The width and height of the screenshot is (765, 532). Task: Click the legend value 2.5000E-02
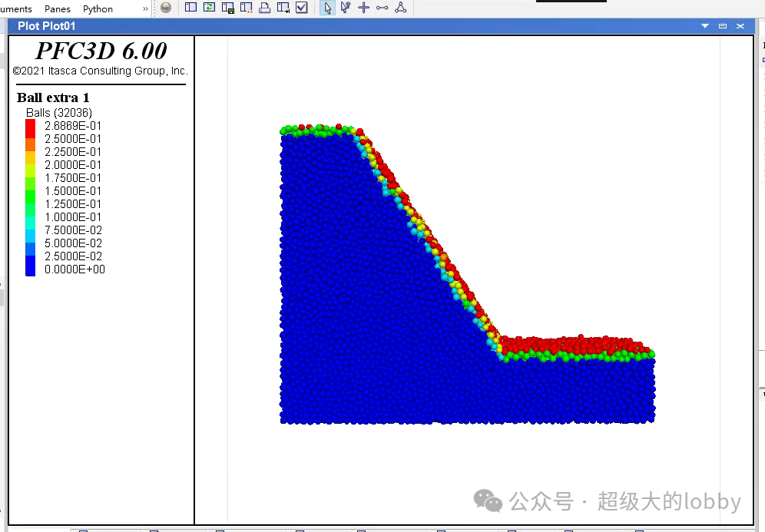click(x=73, y=256)
